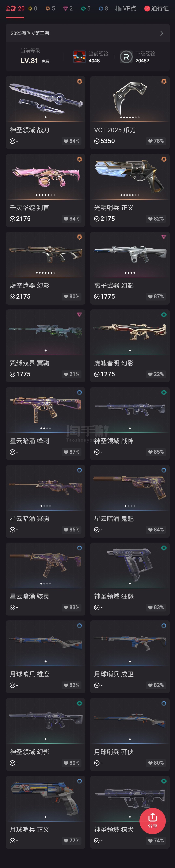The height and width of the screenshot is (868, 175).
Task: Tap the red share button
Action: [152, 821]
